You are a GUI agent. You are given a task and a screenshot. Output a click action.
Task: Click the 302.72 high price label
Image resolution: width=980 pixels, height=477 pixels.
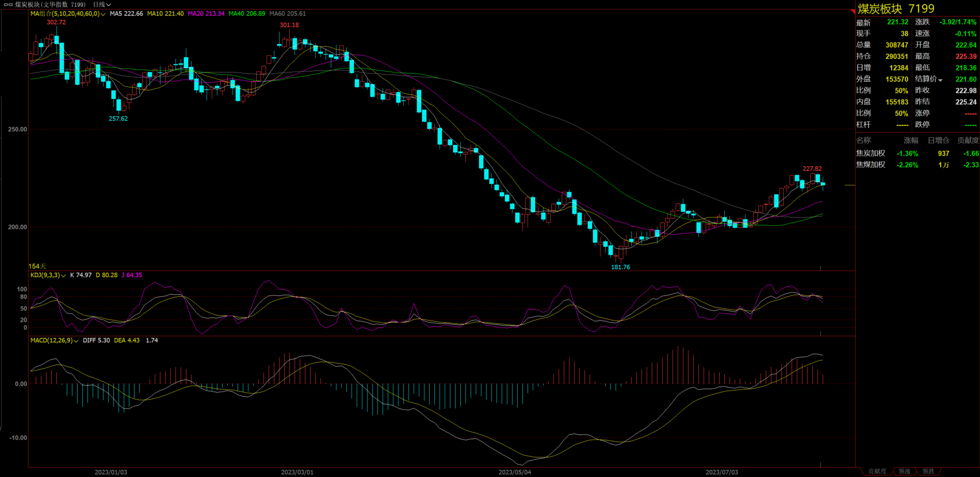56,22
